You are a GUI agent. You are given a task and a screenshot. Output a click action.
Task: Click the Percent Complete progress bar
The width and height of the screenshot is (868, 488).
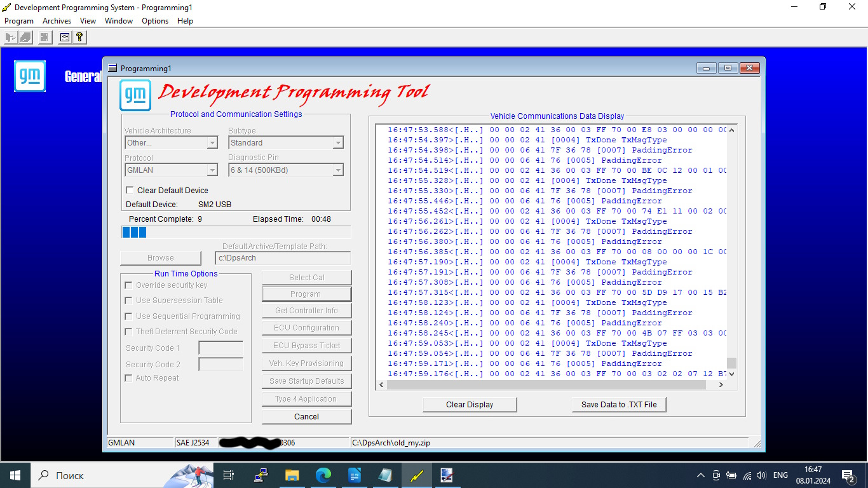pyautogui.click(x=236, y=233)
